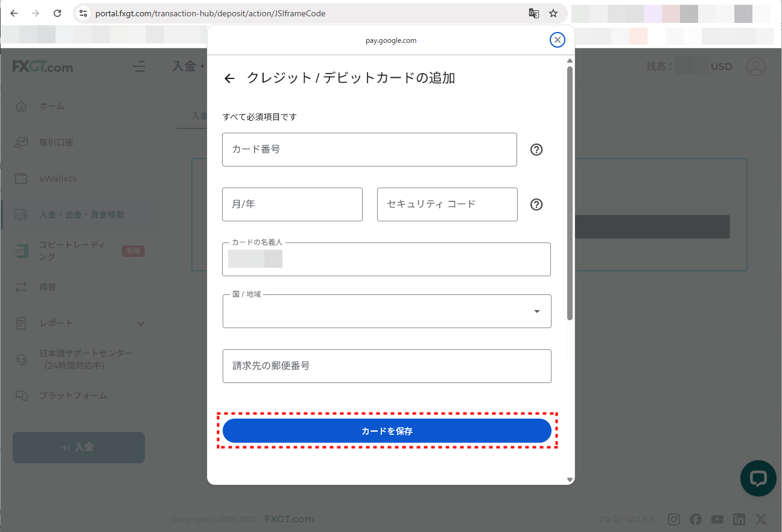Image resolution: width=782 pixels, height=532 pixels.
Task: Open 両替 in sidebar
Action: pyautogui.click(x=48, y=287)
